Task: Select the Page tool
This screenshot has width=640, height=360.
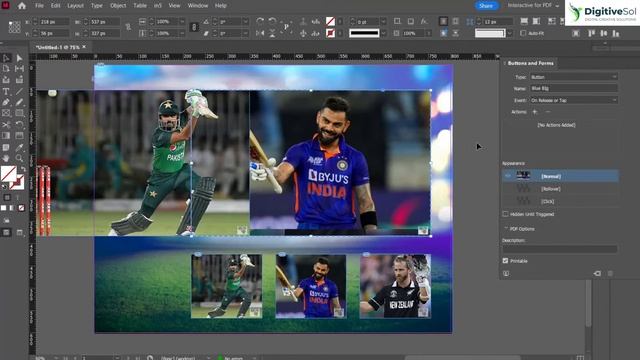Action: coord(6,69)
